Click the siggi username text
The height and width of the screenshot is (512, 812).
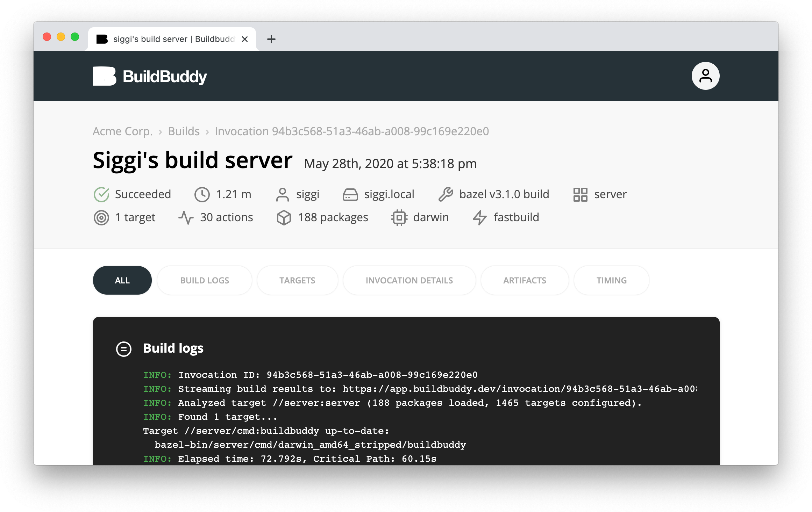point(308,194)
